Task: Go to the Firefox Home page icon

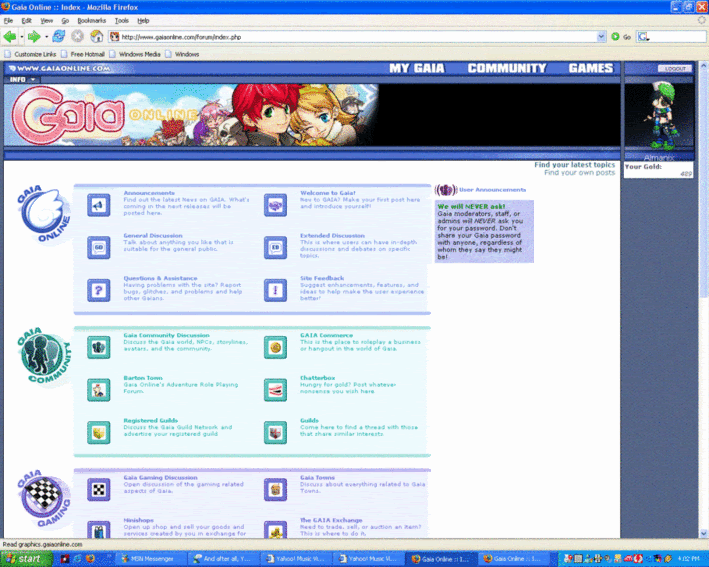Action: point(96,36)
